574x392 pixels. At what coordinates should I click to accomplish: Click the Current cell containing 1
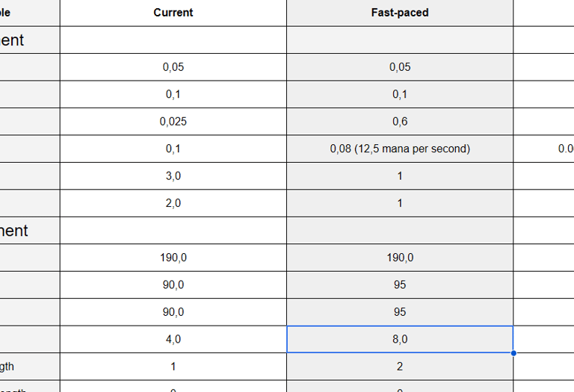pyautogui.click(x=173, y=367)
